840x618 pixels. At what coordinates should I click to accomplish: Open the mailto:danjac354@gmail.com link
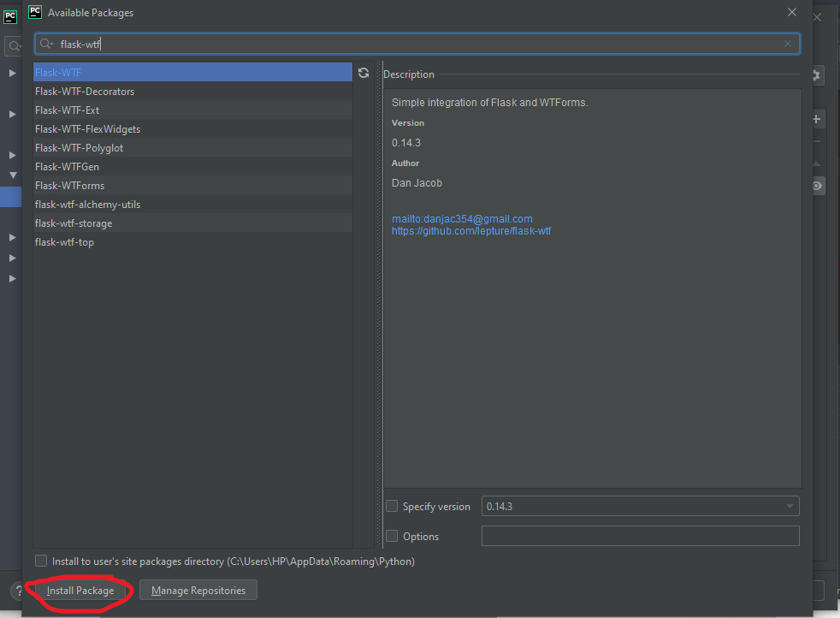click(462, 218)
